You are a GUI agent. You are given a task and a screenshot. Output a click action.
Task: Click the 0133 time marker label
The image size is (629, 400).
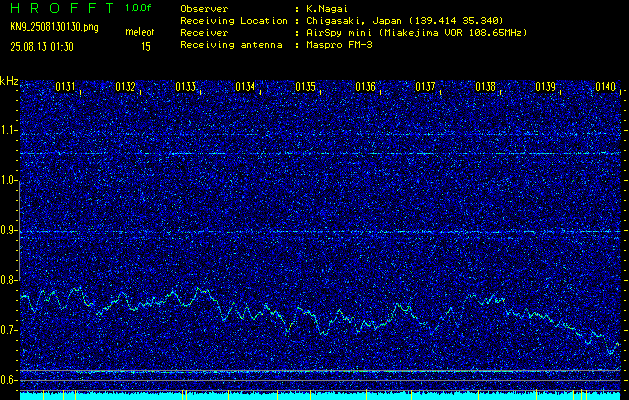click(x=185, y=87)
